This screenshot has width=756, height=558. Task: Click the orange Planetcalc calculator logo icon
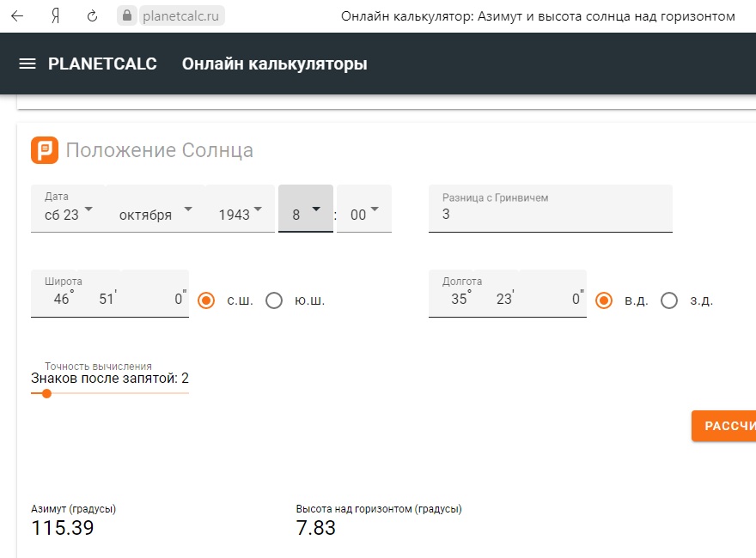coord(45,150)
